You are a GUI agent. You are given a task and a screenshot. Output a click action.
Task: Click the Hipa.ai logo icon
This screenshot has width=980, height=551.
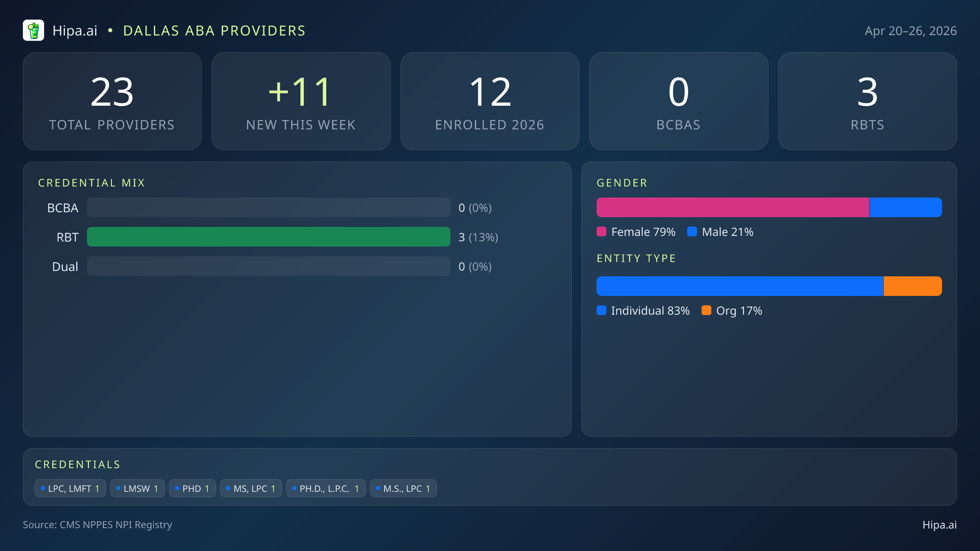click(x=33, y=31)
